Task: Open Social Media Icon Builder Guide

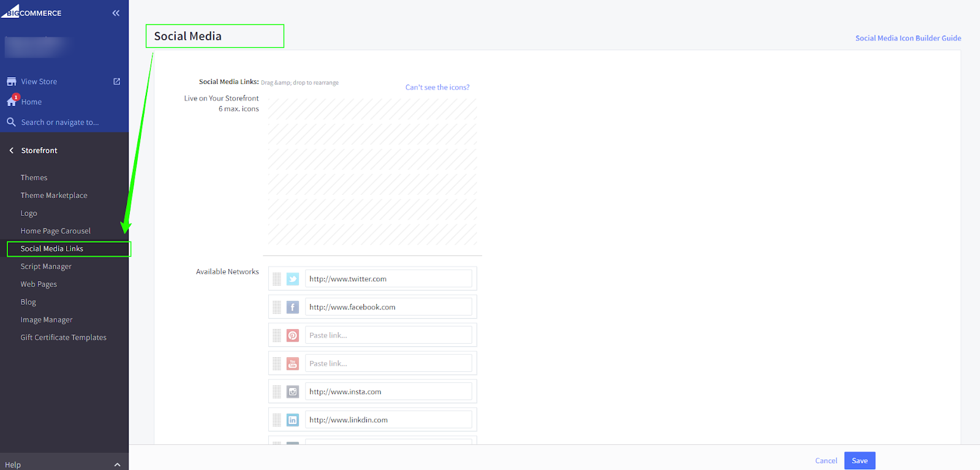Action: [908, 38]
